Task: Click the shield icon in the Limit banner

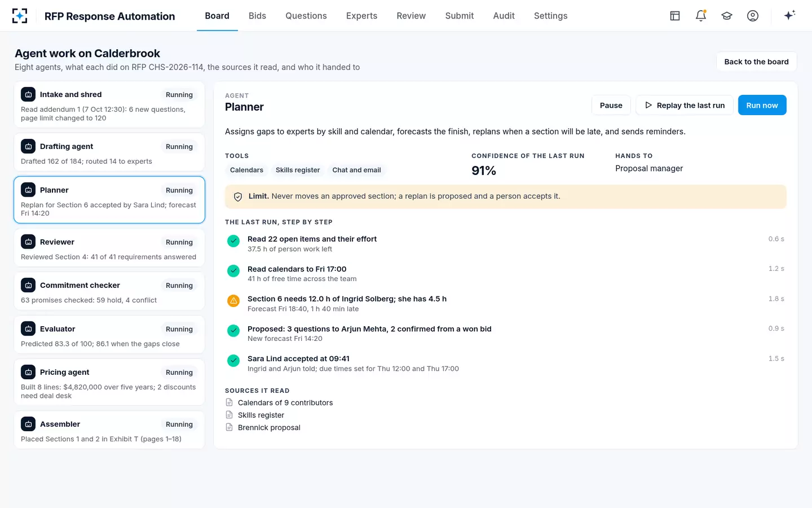Action: coord(238,197)
